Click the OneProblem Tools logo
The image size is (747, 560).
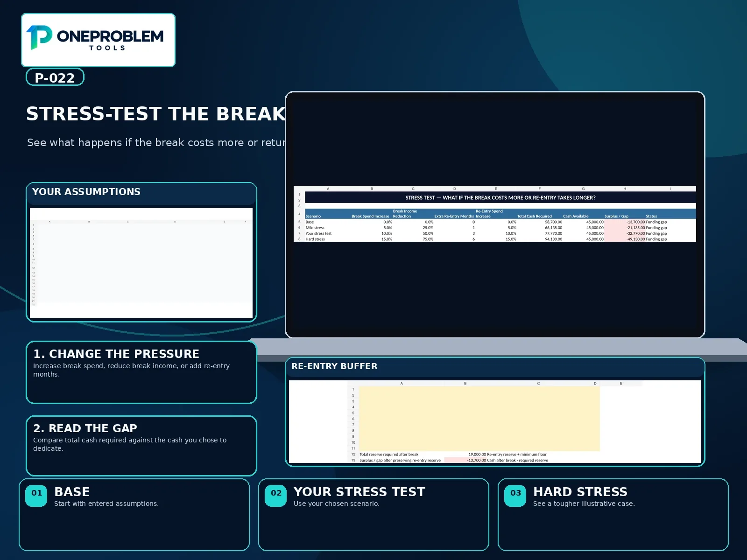(x=98, y=40)
